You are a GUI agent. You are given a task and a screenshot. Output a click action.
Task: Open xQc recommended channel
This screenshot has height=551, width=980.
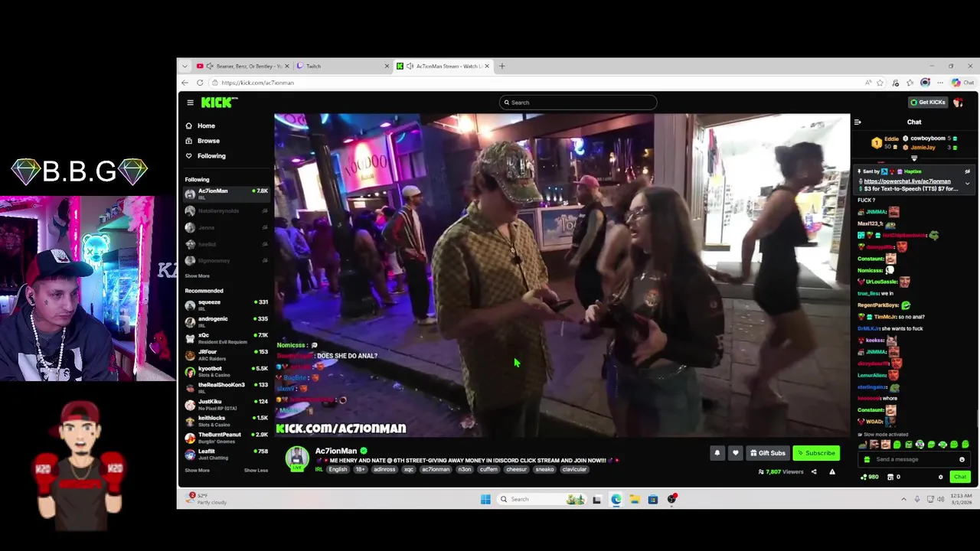227,337
